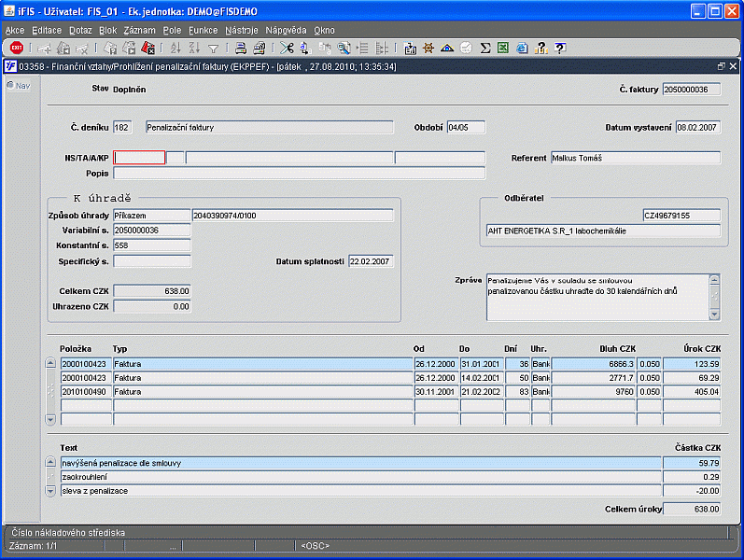Open the Záznam menu

(x=139, y=30)
